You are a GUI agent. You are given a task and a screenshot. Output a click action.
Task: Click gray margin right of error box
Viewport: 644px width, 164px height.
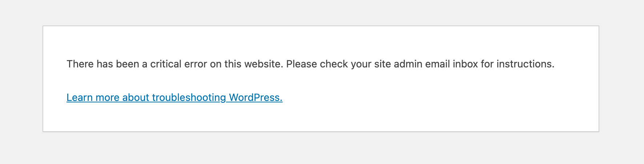pyautogui.click(x=622, y=78)
